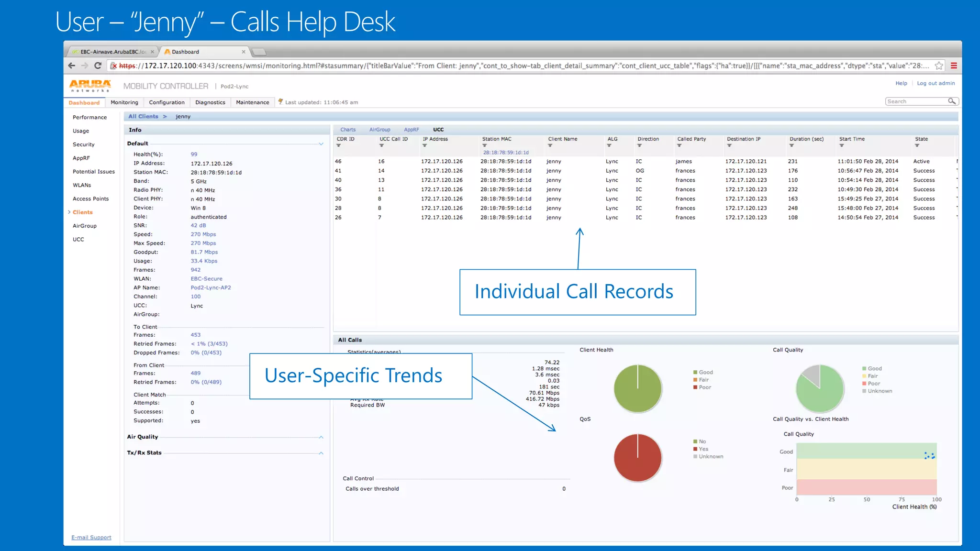Open WLANs in the sidebar
Image resolution: width=980 pixels, height=551 pixels.
click(x=82, y=185)
